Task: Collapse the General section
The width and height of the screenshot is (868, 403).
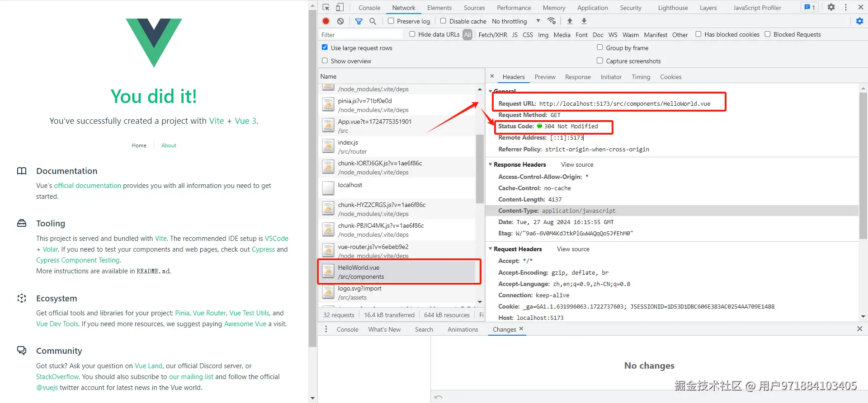Action: pos(491,91)
